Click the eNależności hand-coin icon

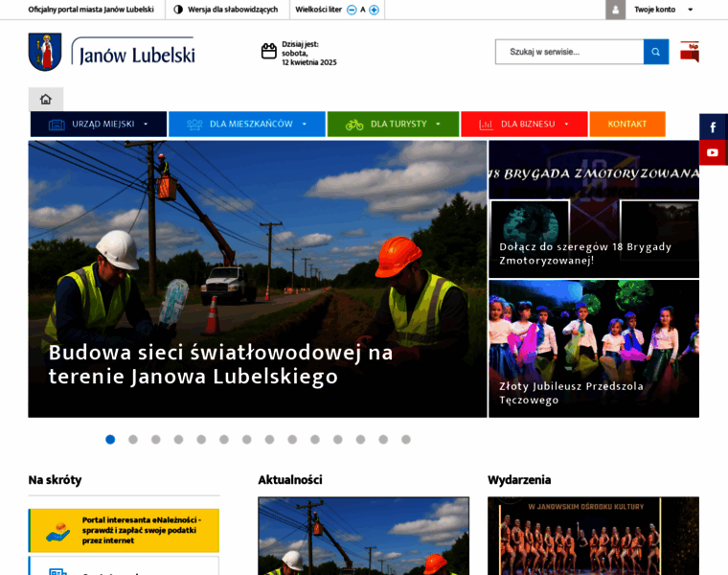click(58, 532)
